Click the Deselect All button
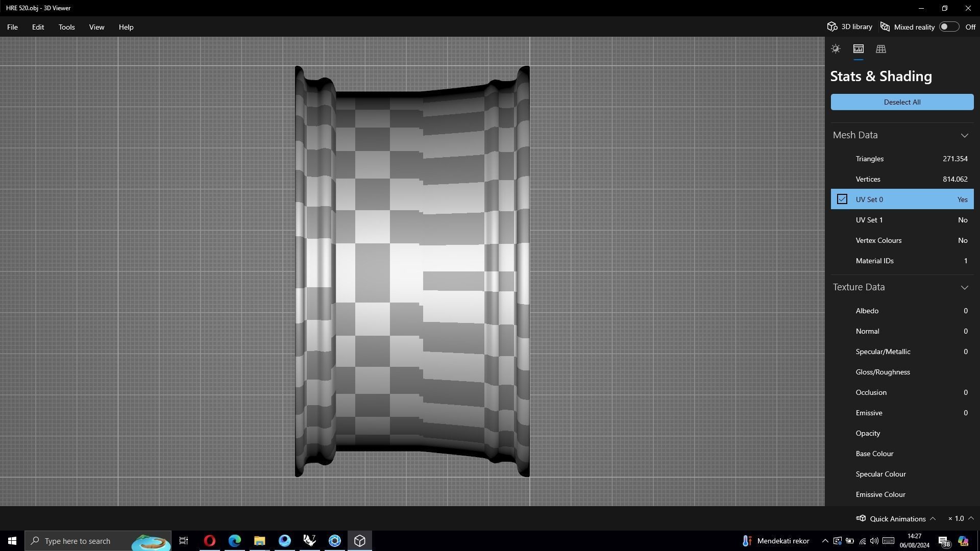980x551 pixels. (x=902, y=102)
